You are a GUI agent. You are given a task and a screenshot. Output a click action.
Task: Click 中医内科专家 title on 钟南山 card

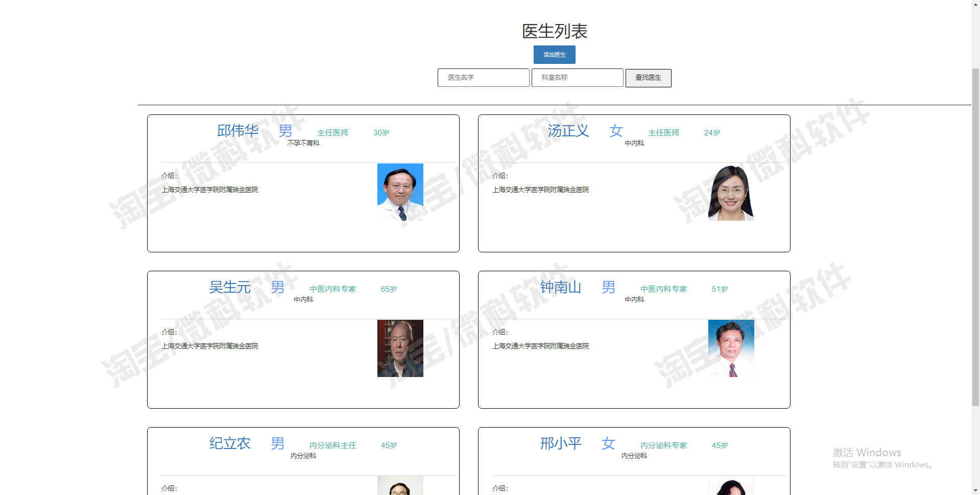tap(664, 289)
